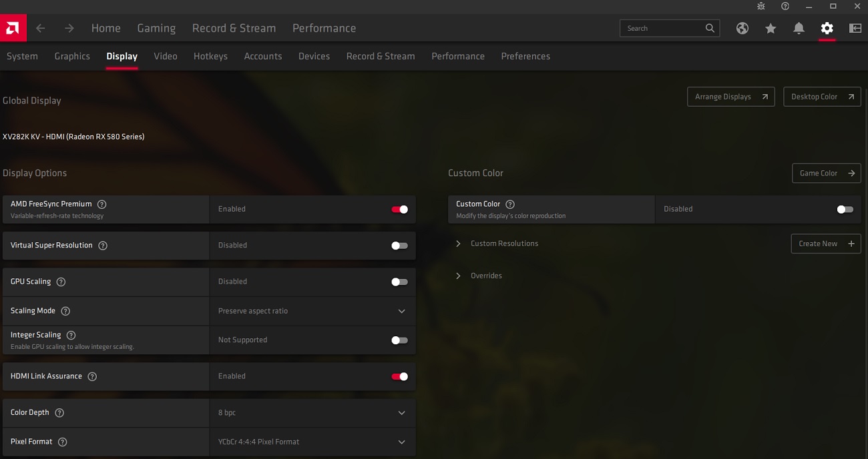Open Gaming in the top navigation
The height and width of the screenshot is (459, 868).
click(156, 28)
